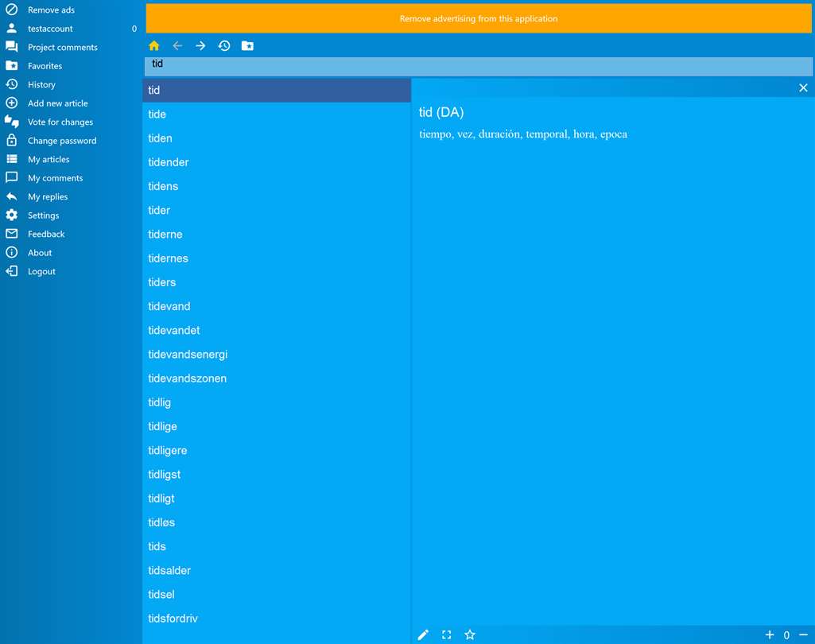The height and width of the screenshot is (644, 815).
Task: Upvote article with the plus icon
Action: coord(770,634)
